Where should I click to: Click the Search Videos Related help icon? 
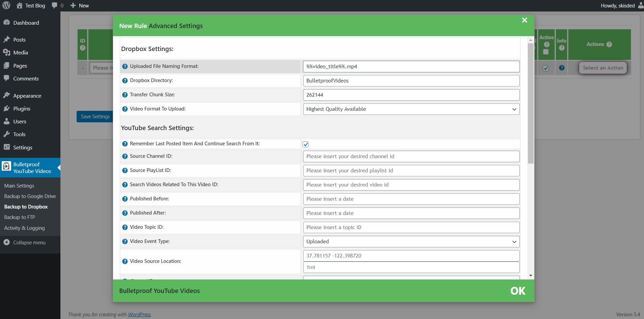(x=125, y=185)
